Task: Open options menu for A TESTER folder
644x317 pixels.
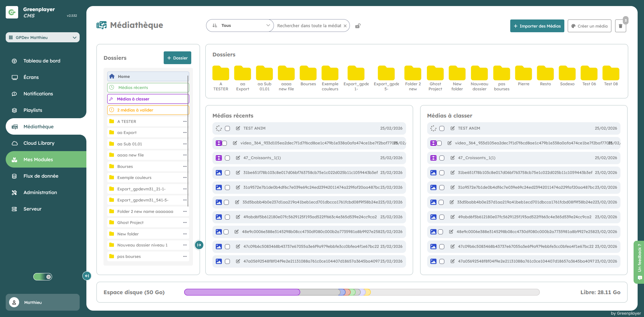Action: click(185, 122)
